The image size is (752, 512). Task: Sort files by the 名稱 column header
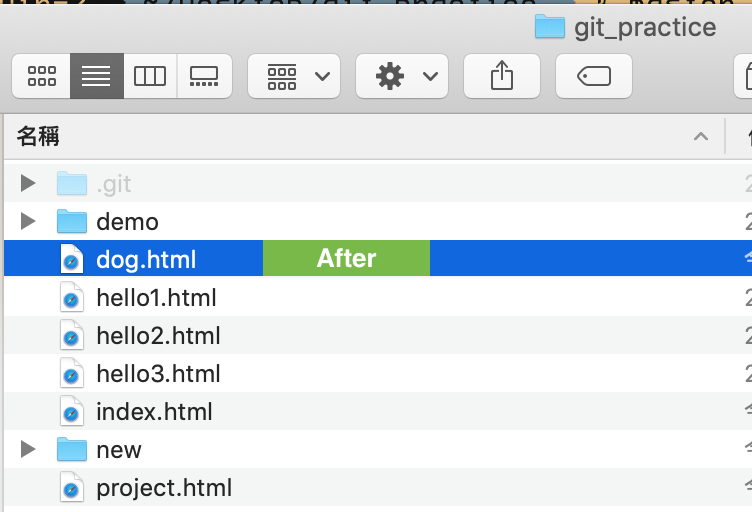coord(40,135)
